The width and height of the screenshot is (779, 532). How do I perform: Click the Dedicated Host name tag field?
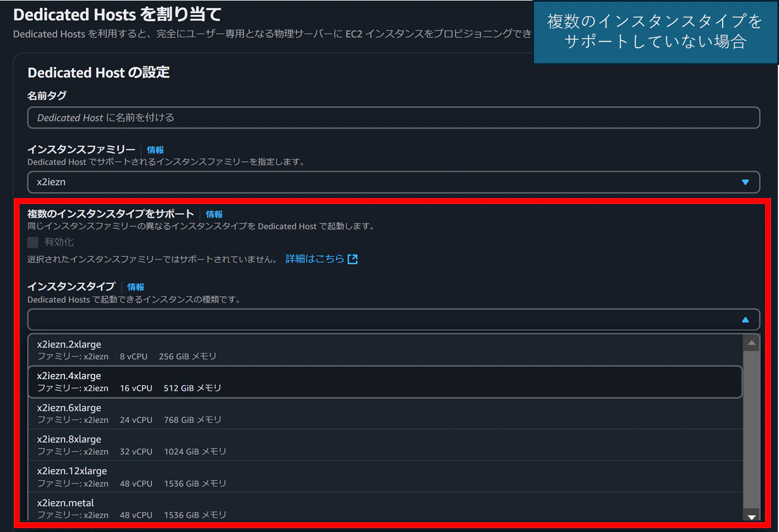pos(393,118)
